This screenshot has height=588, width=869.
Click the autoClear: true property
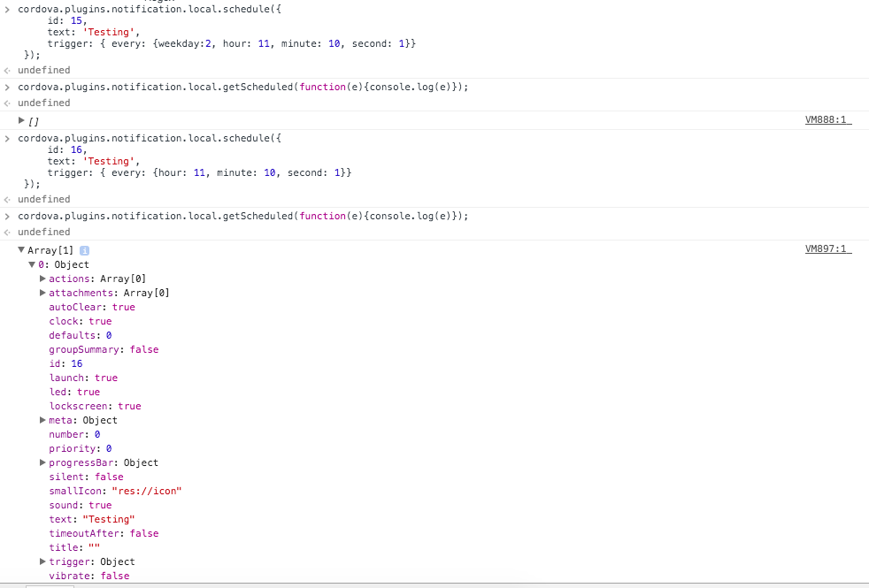pos(92,307)
